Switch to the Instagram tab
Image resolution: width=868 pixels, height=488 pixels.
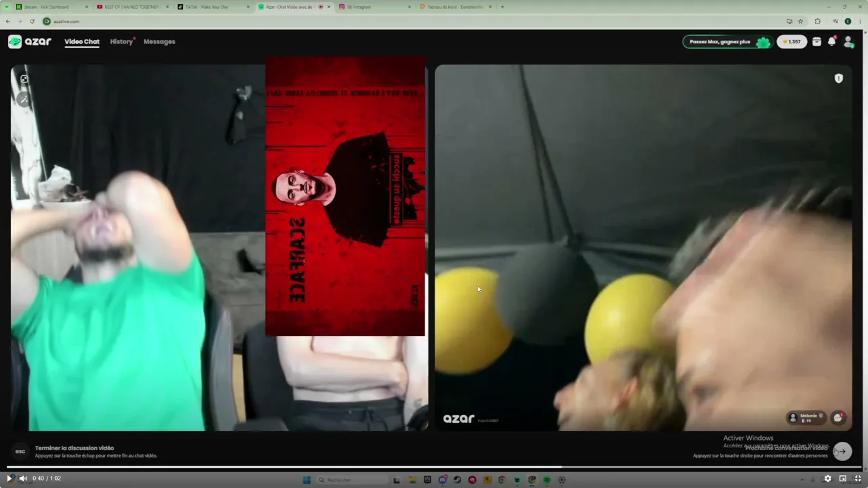click(374, 7)
